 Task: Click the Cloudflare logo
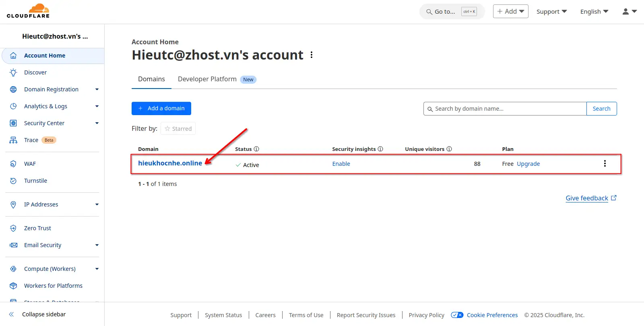pos(28,11)
